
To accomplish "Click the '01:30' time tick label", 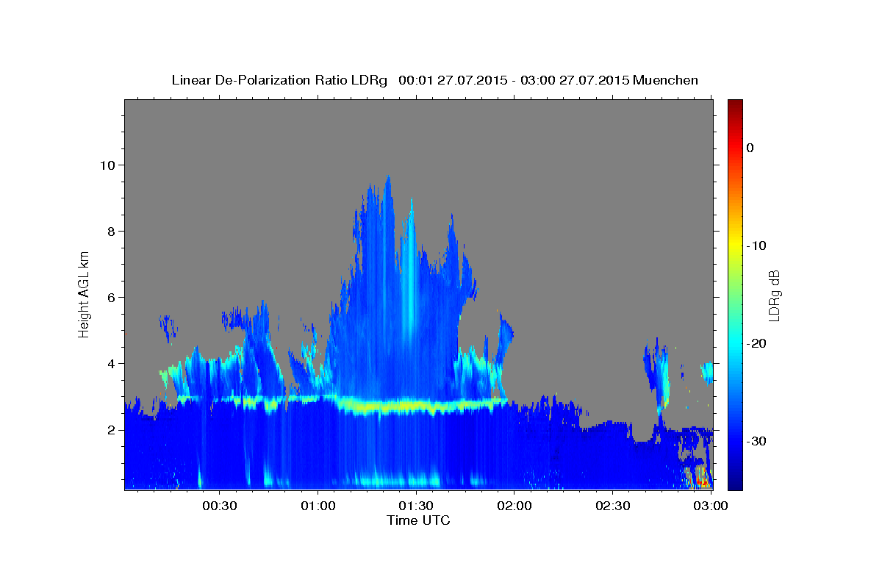I will tap(417, 506).
